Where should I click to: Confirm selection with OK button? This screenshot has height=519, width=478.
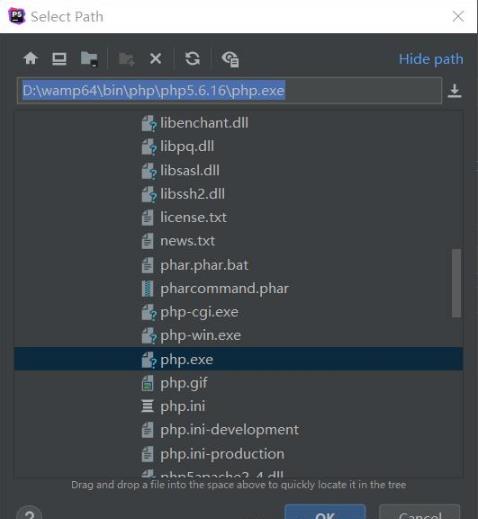pyautogui.click(x=325, y=512)
